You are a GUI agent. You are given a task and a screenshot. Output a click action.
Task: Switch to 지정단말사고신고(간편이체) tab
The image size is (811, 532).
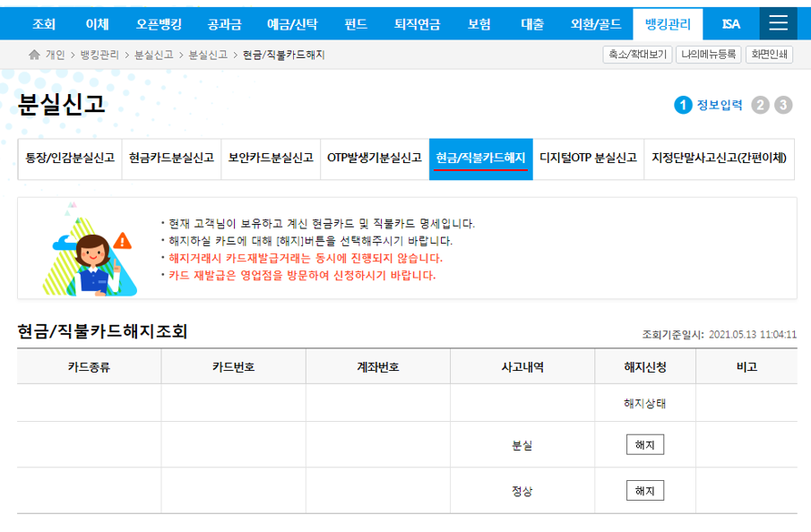[719, 159]
